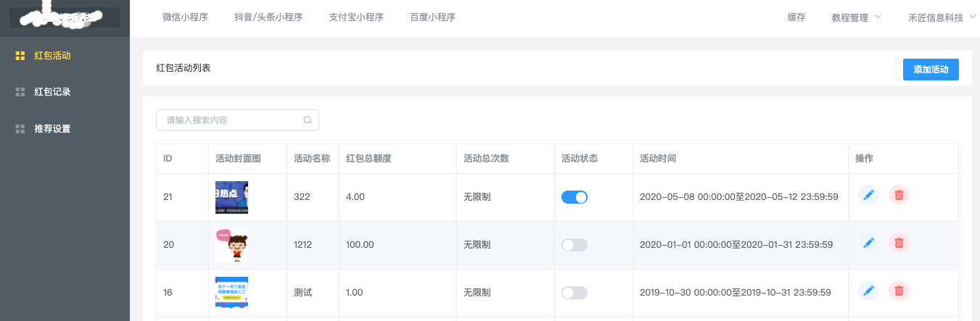Delete activity 20 using the trash icon

[x=899, y=243]
